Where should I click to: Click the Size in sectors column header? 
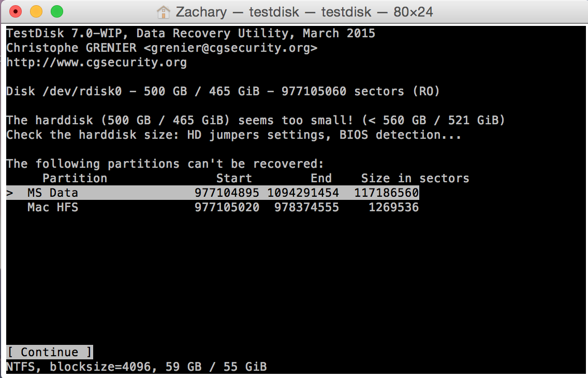click(x=415, y=178)
